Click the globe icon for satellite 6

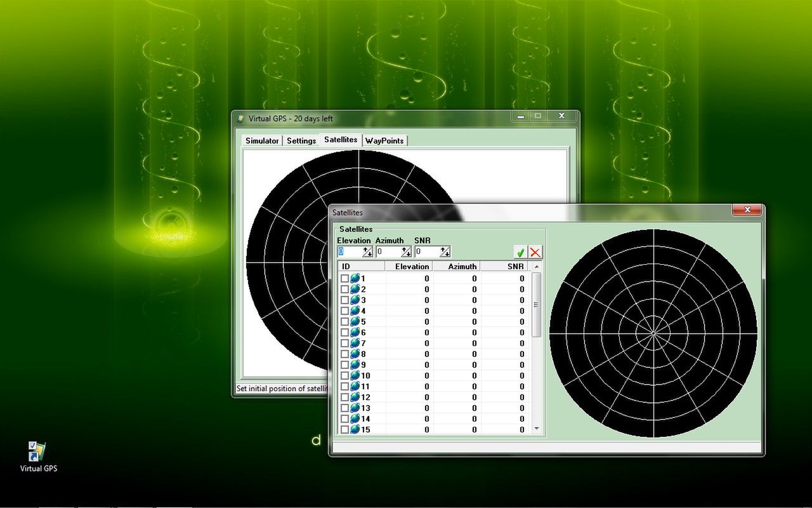pos(355,332)
